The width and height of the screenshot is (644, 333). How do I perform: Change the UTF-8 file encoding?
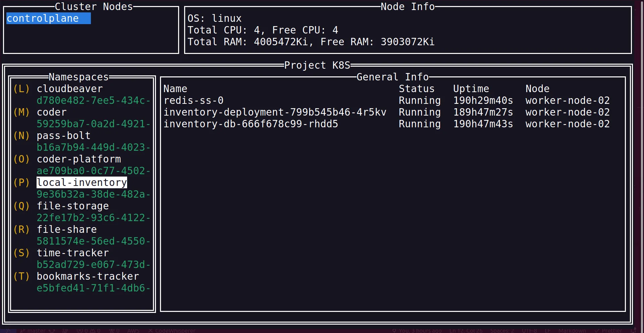(529, 331)
